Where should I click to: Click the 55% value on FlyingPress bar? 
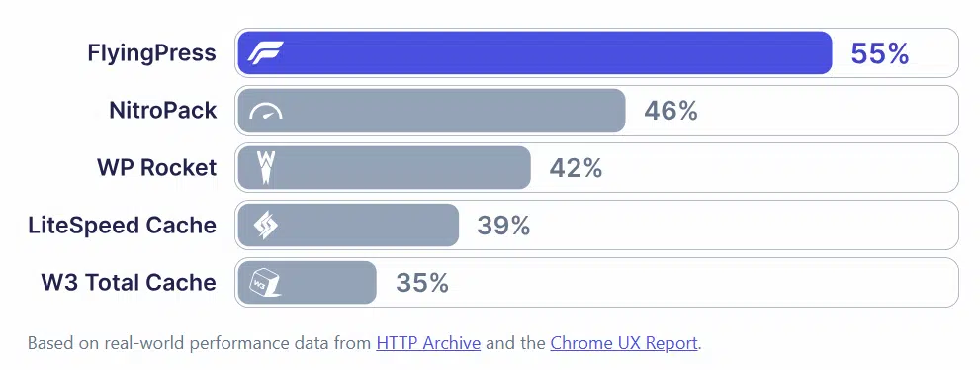[879, 54]
